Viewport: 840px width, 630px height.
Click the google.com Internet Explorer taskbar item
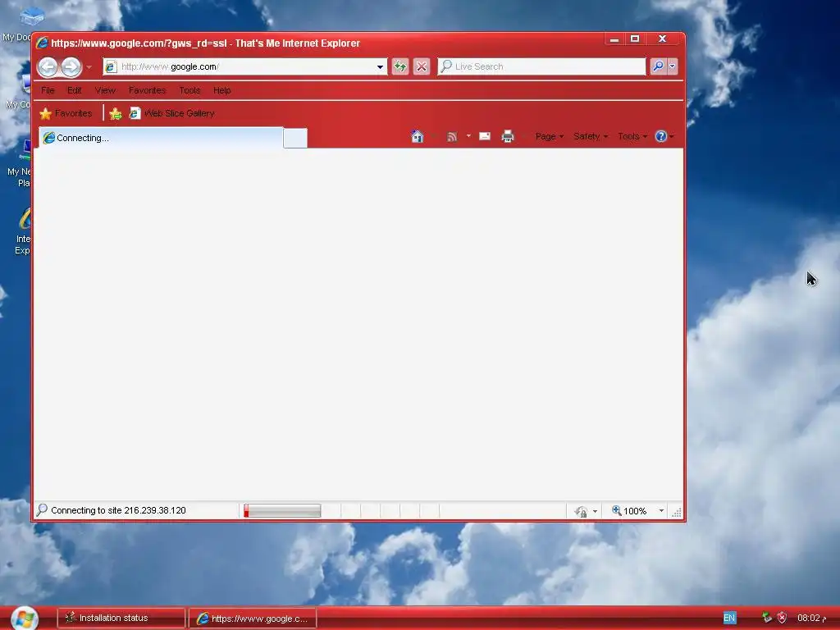click(253, 619)
